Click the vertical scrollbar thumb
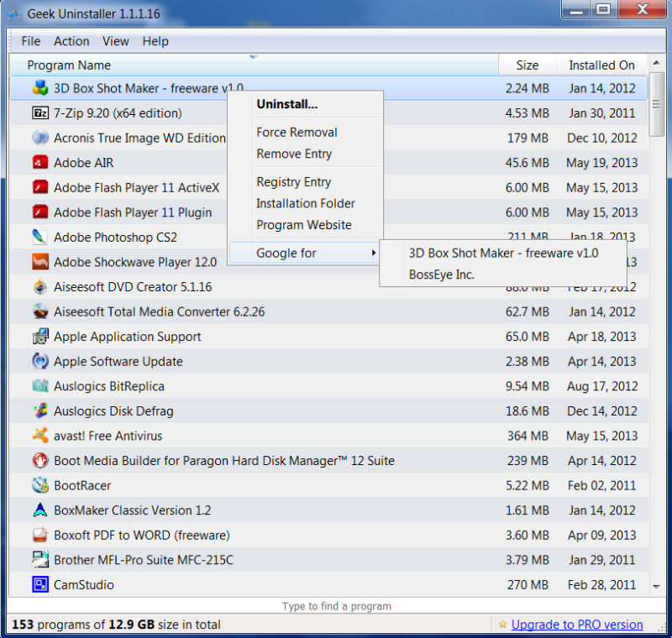The width and height of the screenshot is (672, 638). (x=656, y=104)
